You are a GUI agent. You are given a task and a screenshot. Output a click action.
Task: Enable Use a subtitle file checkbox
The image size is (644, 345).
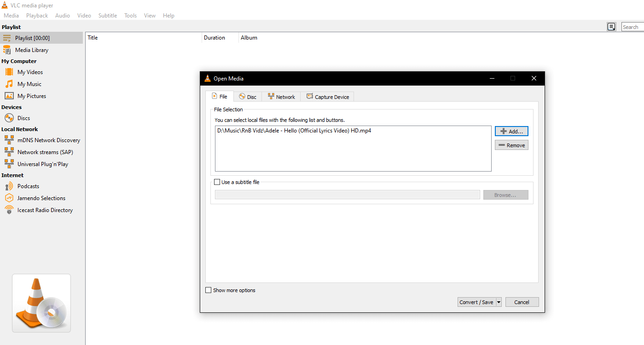pyautogui.click(x=217, y=182)
